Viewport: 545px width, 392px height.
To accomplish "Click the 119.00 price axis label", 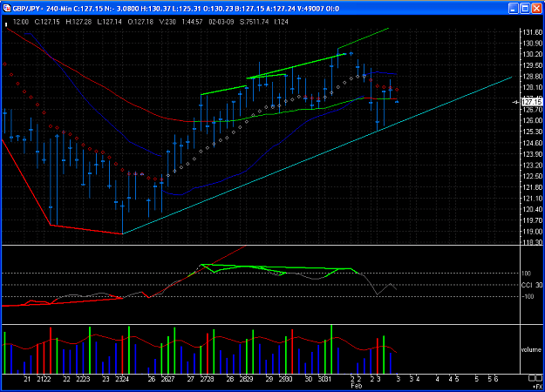I will pos(533,231).
